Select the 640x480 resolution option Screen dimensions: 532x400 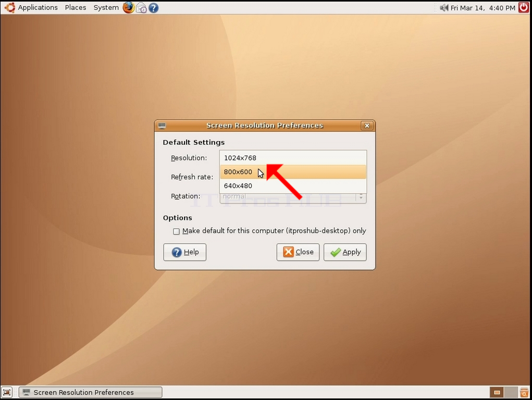[293, 185]
